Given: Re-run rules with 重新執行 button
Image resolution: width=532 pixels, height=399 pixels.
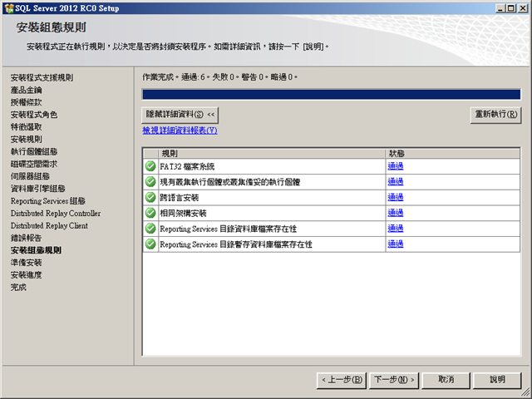Looking at the screenshot, I should click(x=495, y=115).
